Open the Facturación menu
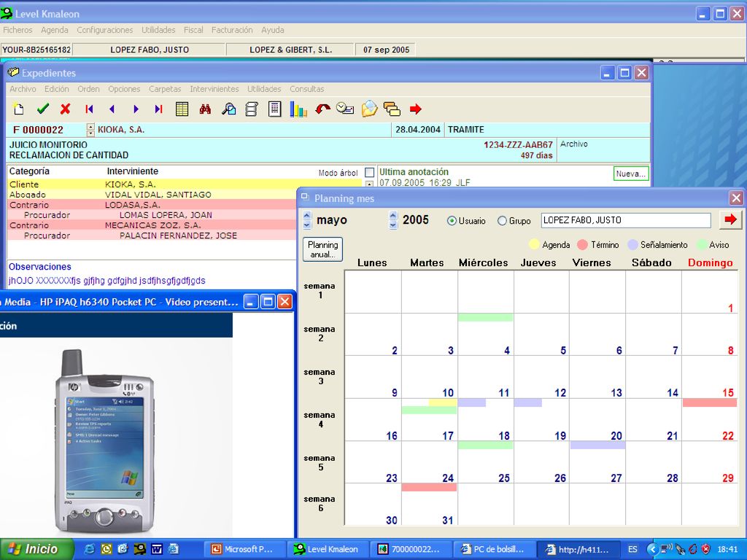The width and height of the screenshot is (747, 560). tap(232, 30)
